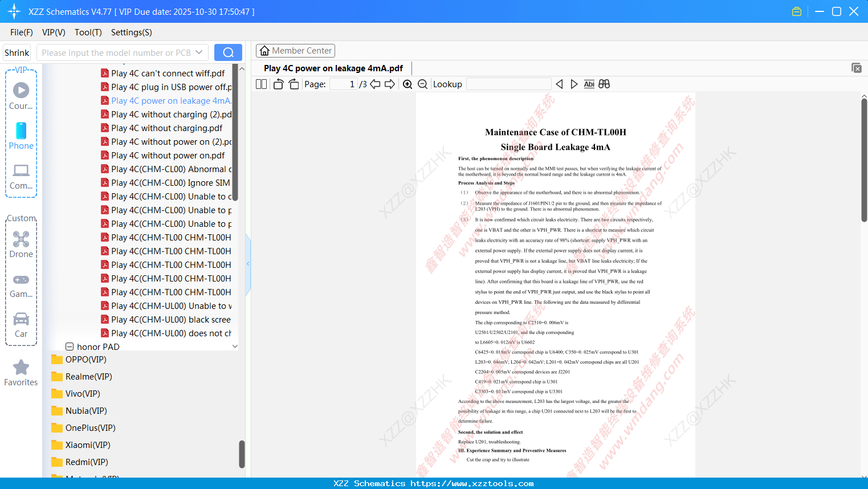The image size is (868, 489).
Task: Zoom out of the PDF
Action: (423, 84)
